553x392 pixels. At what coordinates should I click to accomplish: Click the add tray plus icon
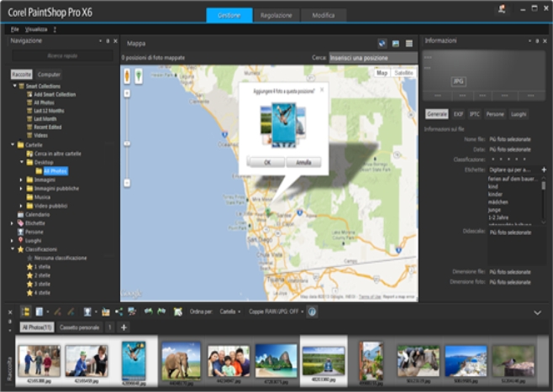click(x=124, y=327)
